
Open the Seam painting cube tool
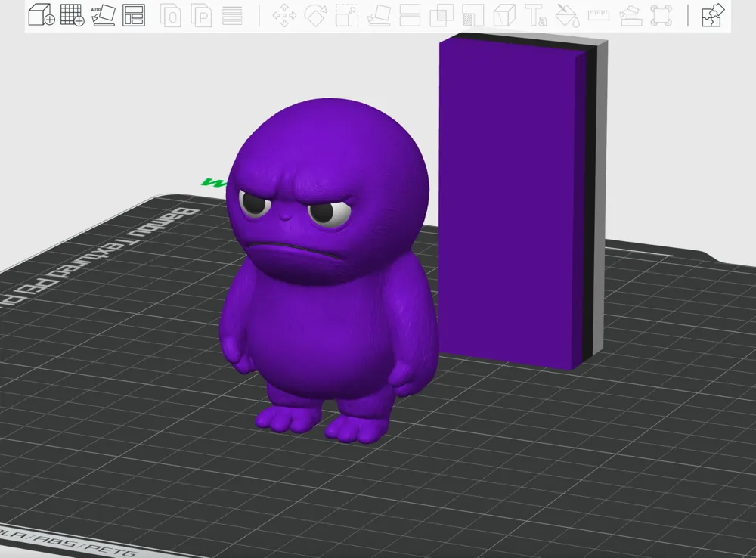[504, 15]
